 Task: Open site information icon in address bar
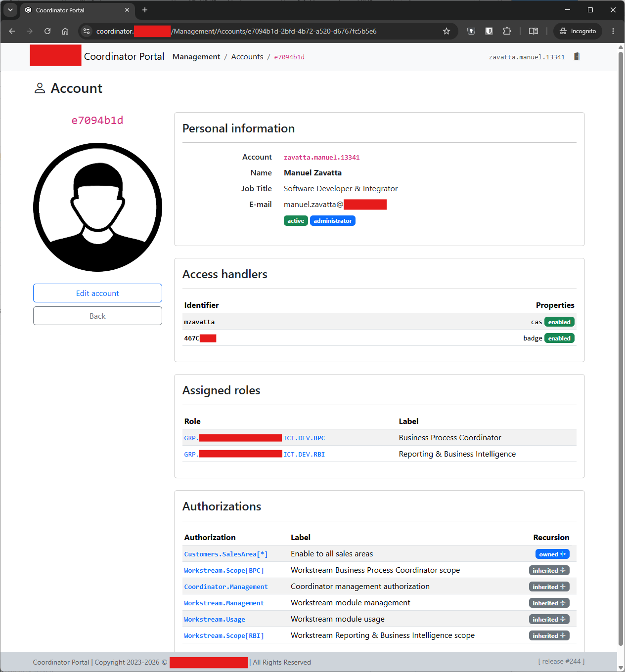click(87, 31)
